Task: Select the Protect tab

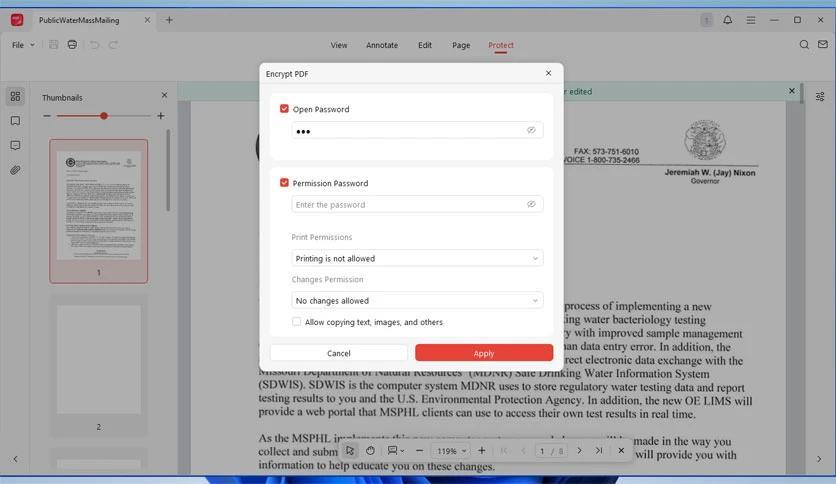Action: point(501,45)
